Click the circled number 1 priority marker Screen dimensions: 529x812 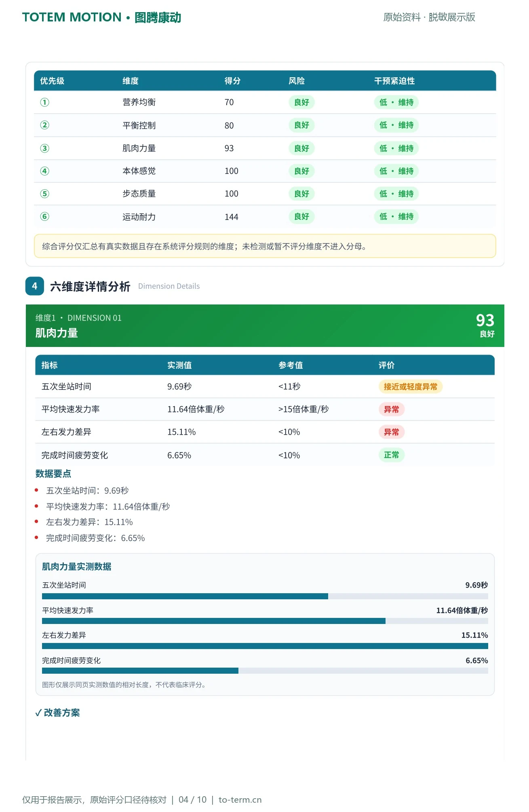point(45,102)
